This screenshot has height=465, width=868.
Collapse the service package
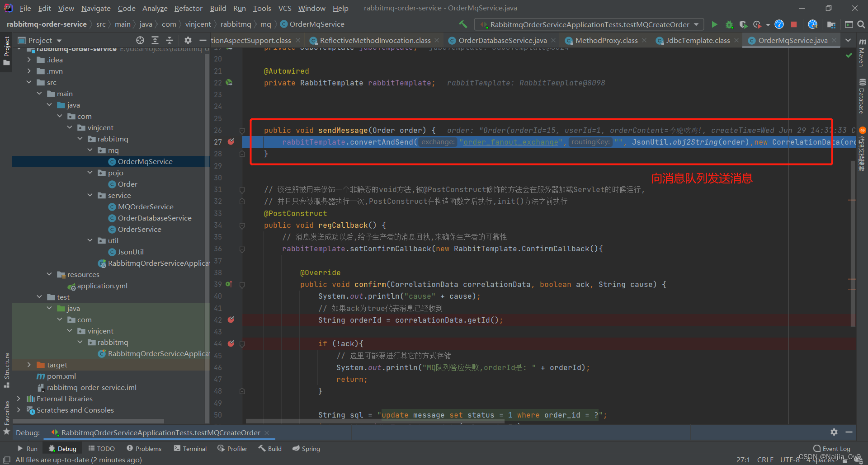click(90, 195)
